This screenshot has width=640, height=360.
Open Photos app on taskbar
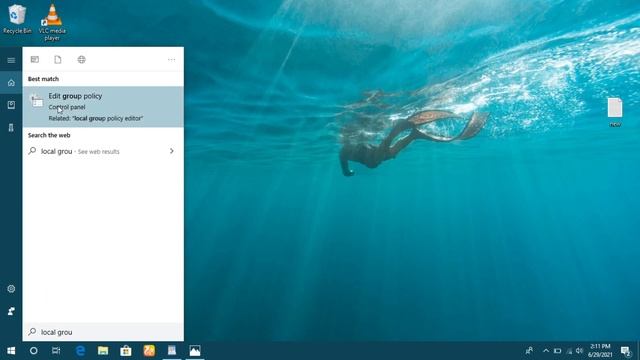pyautogui.click(x=195, y=351)
